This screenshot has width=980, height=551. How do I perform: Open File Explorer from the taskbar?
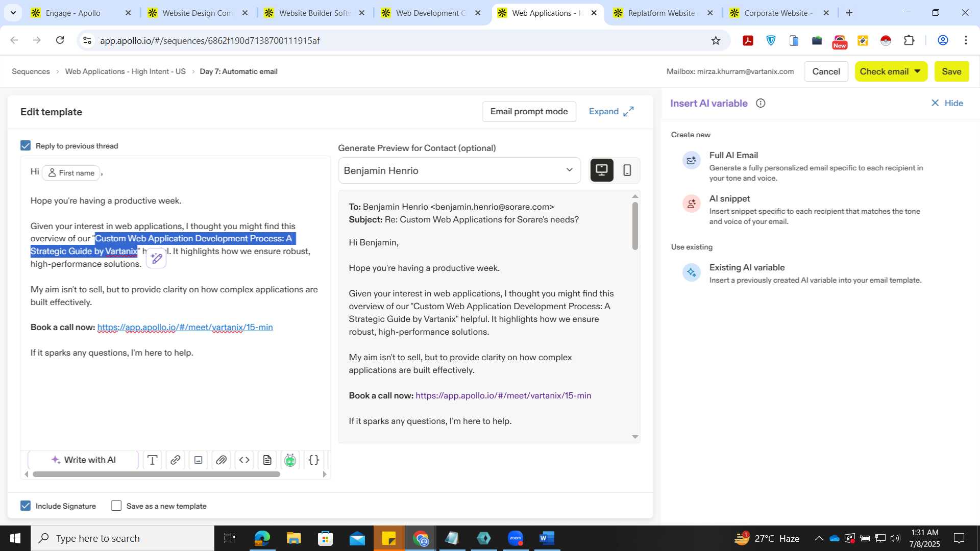pos(294,538)
